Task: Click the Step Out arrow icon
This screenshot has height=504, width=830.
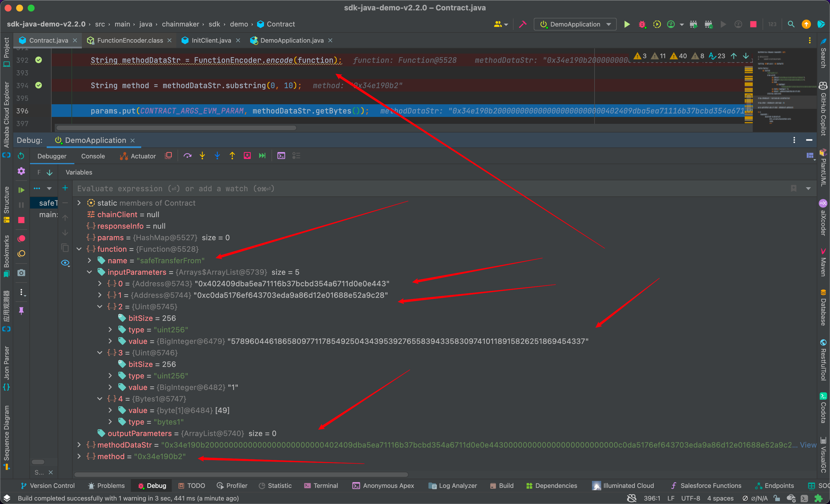Action: pos(232,156)
